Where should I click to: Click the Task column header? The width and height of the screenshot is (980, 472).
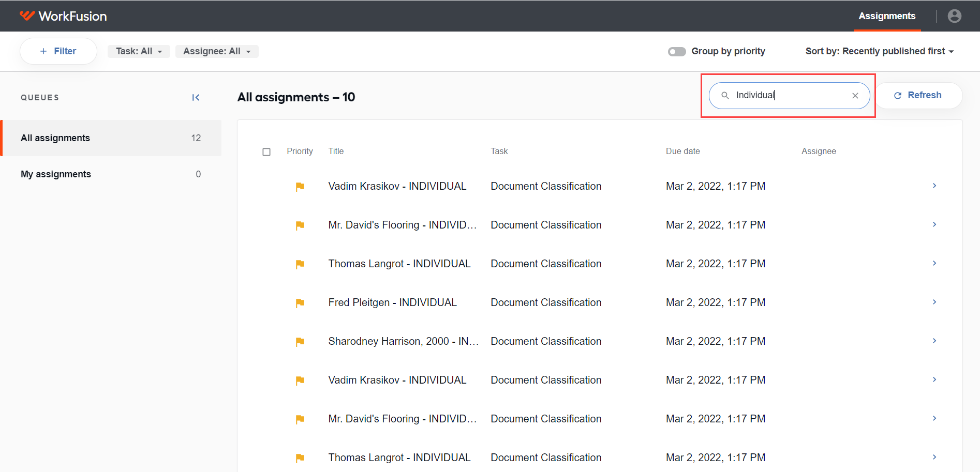tap(499, 151)
